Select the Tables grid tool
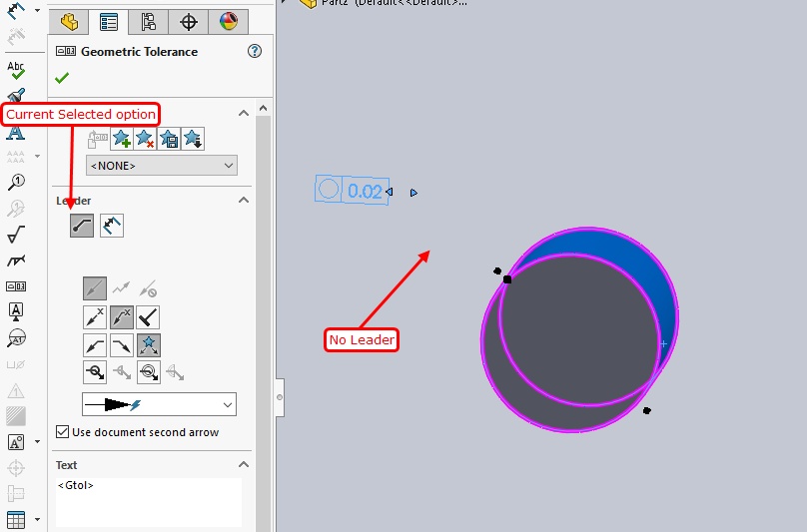 16,520
